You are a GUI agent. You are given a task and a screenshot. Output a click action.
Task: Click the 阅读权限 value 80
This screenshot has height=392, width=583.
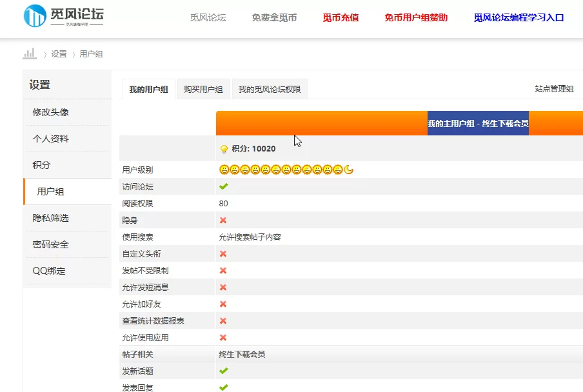point(223,203)
